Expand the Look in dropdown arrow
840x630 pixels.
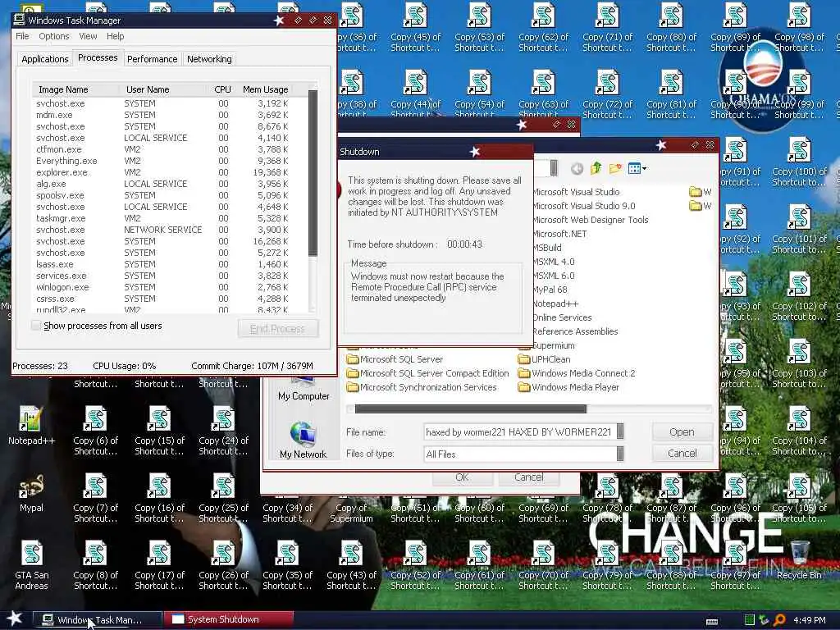click(554, 167)
